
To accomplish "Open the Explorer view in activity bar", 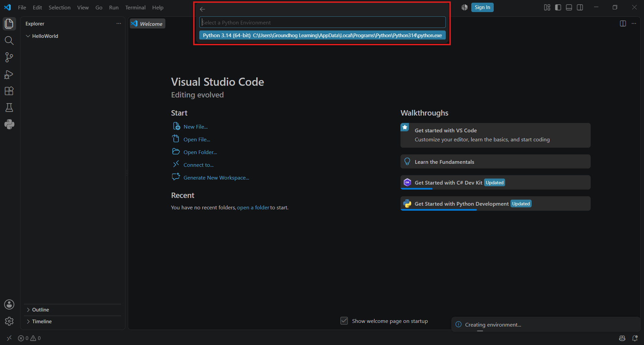I will [x=9, y=24].
